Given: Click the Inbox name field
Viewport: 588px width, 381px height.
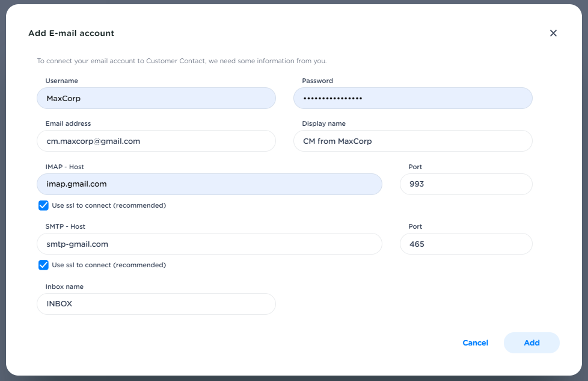Looking at the screenshot, I should pyautogui.click(x=156, y=304).
